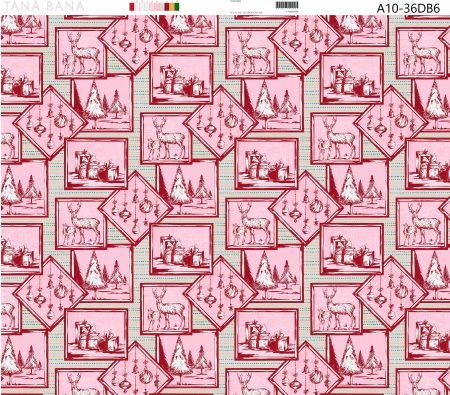Pick the orange color swatch
The height and width of the screenshot is (395, 450).
(x=172, y=7)
